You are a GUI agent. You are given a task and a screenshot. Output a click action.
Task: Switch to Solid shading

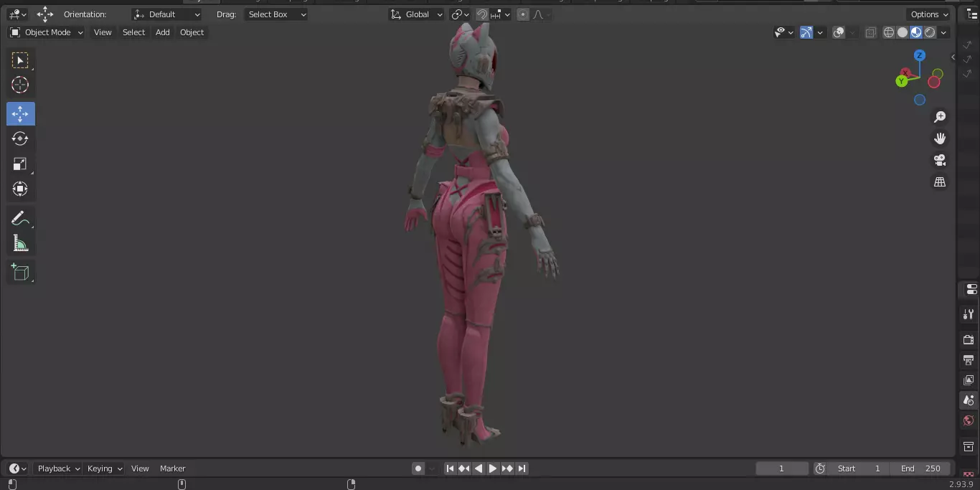point(903,32)
